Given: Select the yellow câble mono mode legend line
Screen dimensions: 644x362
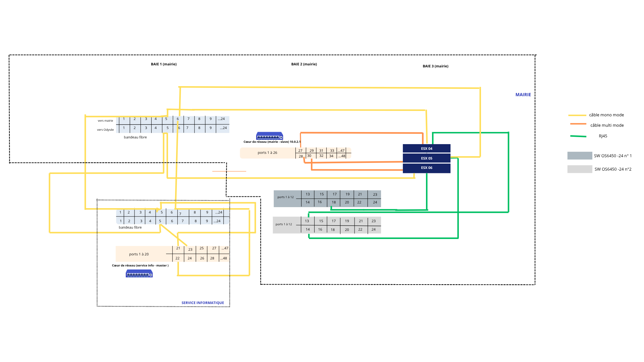Looking at the screenshot, I should click(577, 115).
